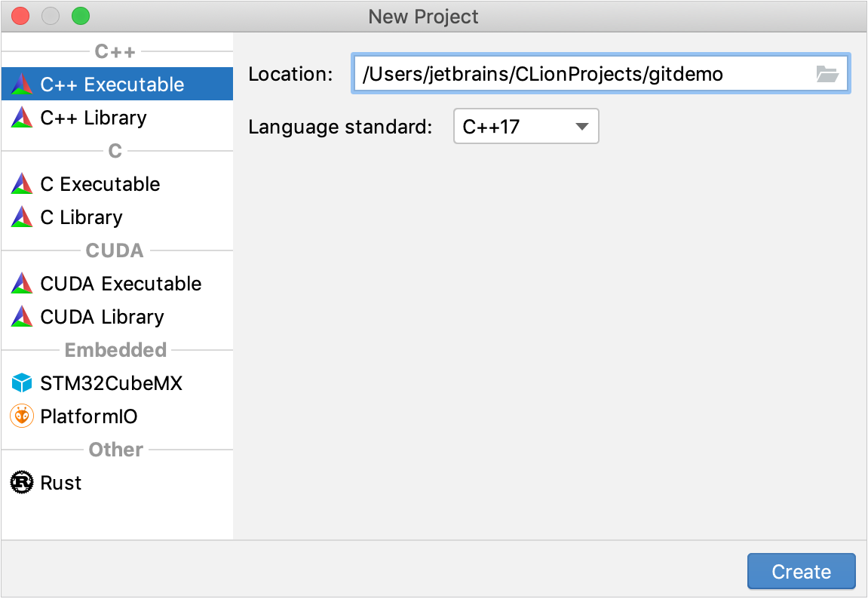Viewport: 868px width, 599px height.
Task: Choose the C Executable project type
Action: [100, 184]
